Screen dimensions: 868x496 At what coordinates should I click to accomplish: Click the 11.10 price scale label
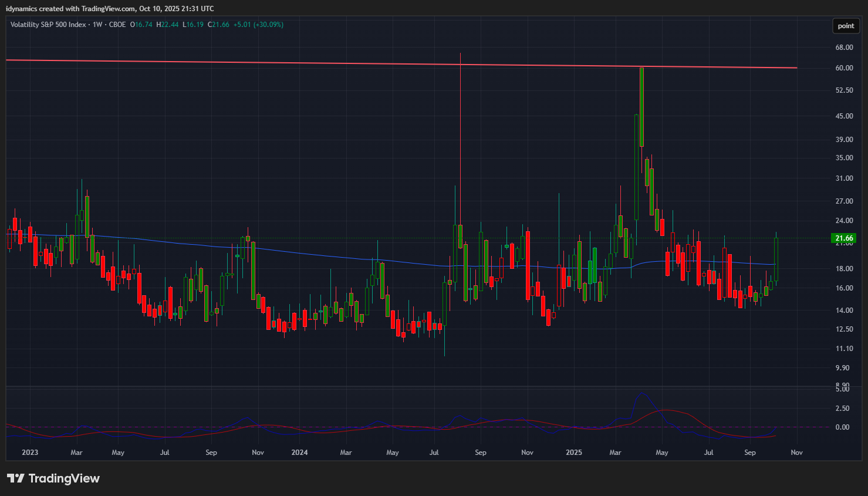point(844,349)
